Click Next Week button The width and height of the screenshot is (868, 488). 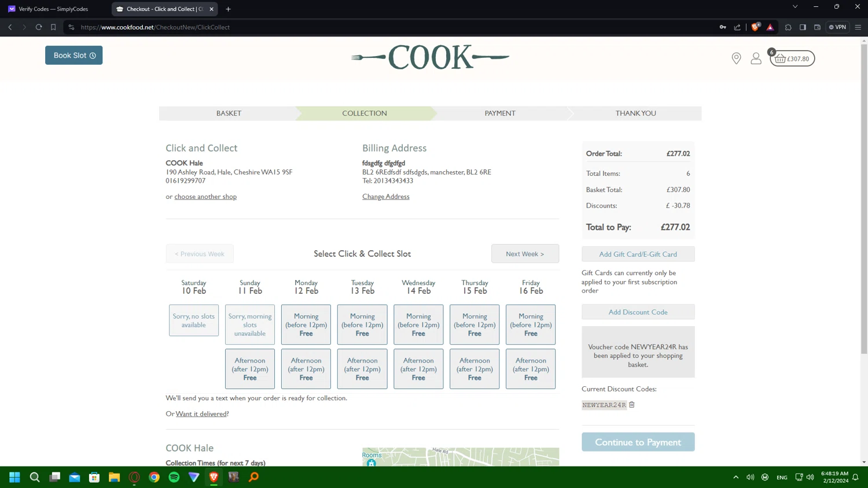tap(525, 254)
